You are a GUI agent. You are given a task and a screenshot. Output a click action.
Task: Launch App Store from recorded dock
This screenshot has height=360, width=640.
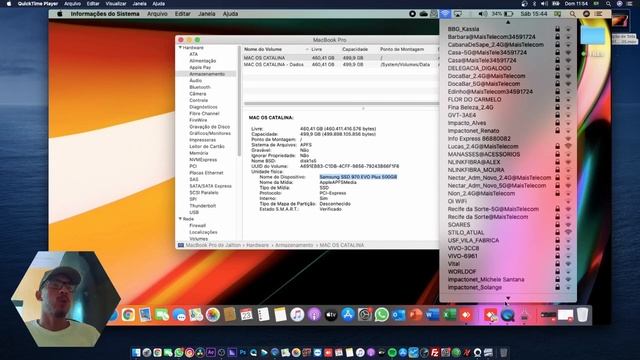[348, 315]
